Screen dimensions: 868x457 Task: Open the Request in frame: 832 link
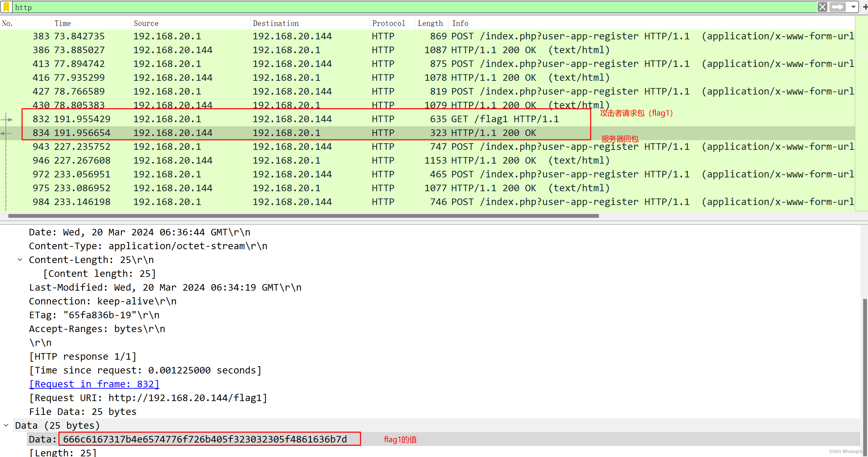coord(94,384)
